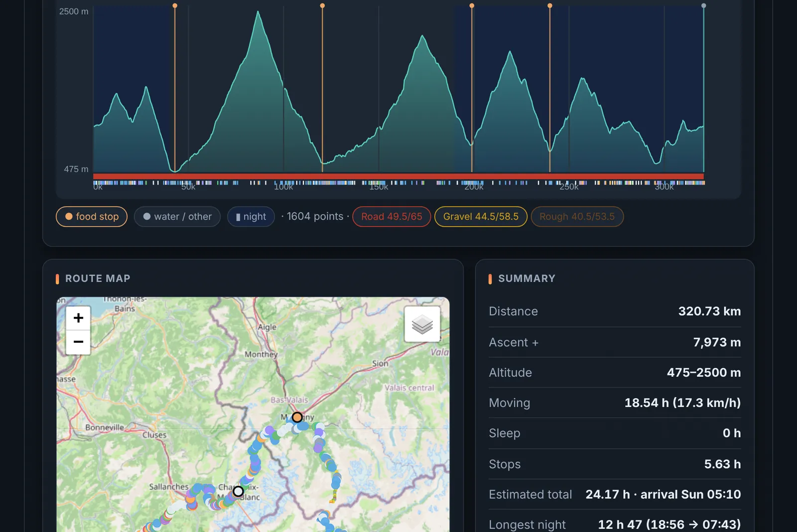The image size is (797, 532).
Task: Click the highest elevation peak near 90k
Action: (x=258, y=12)
